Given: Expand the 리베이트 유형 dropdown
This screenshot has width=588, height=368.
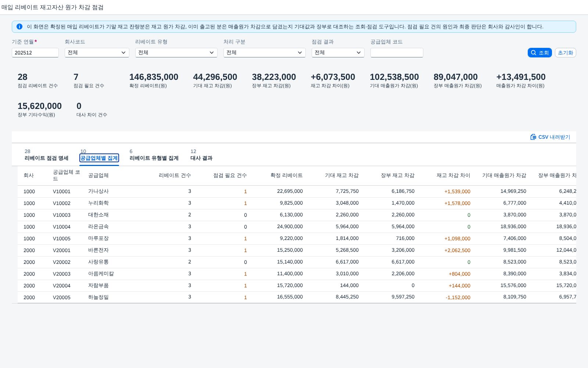Looking at the screenshot, I should click(x=176, y=53).
